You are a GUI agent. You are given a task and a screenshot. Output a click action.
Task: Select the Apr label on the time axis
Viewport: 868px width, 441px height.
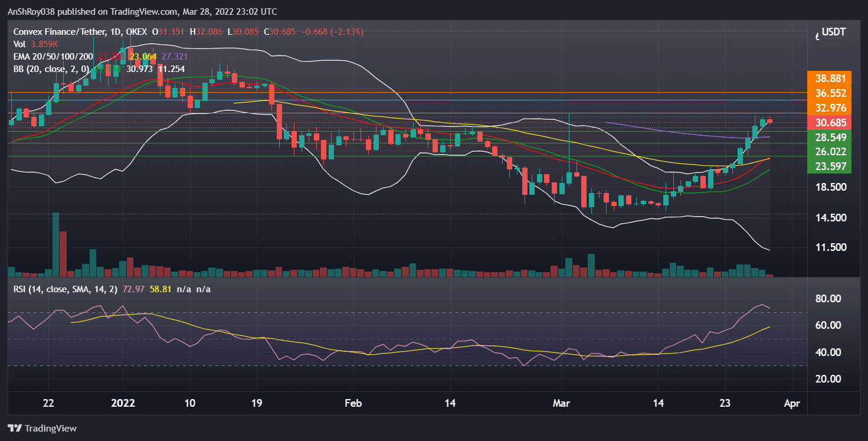792,403
